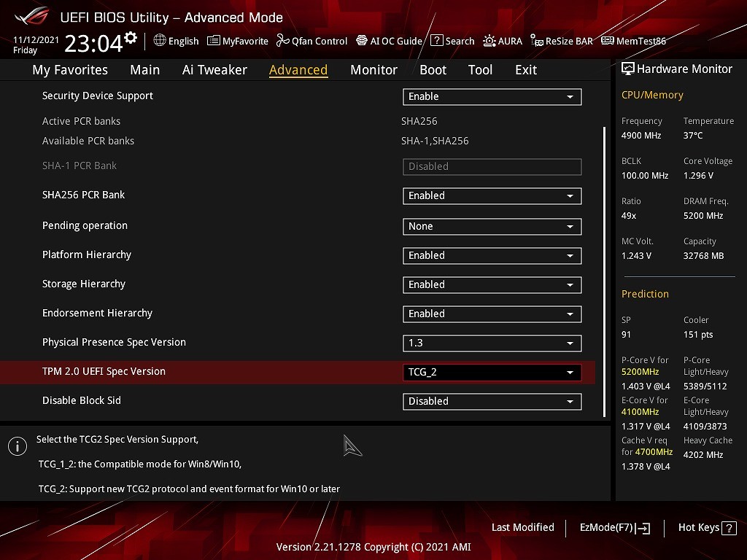Open Platform Hierarchy dropdown
This screenshot has width=747, height=560.
(x=492, y=256)
